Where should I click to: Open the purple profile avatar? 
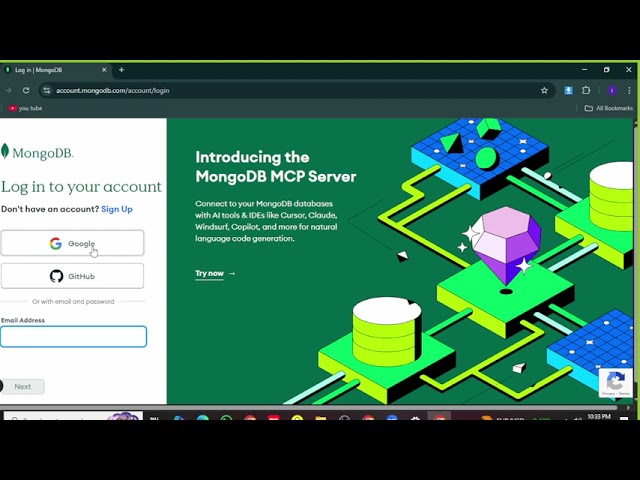pyautogui.click(x=611, y=90)
